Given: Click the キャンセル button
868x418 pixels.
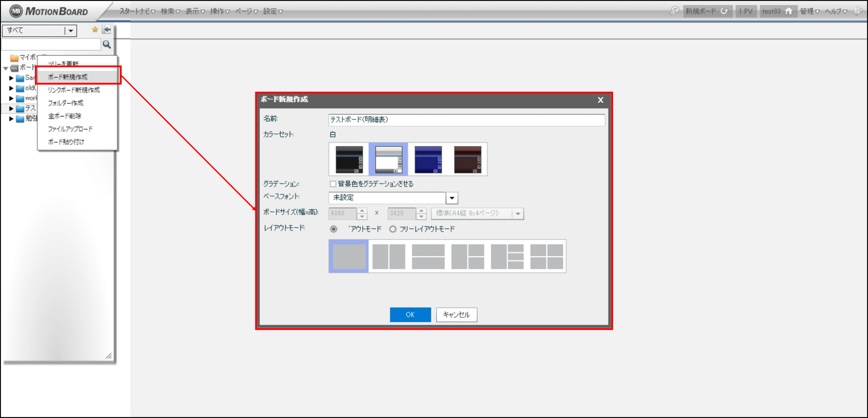Looking at the screenshot, I should click(456, 315).
